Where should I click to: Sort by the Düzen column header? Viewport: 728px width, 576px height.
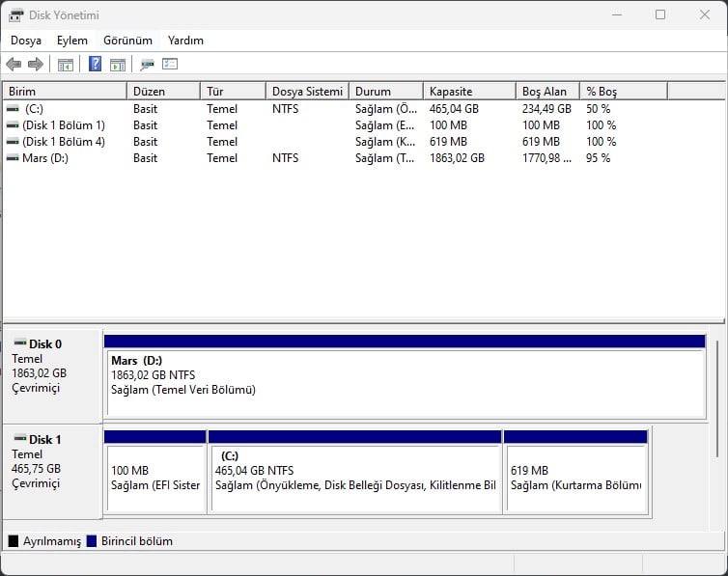click(163, 92)
